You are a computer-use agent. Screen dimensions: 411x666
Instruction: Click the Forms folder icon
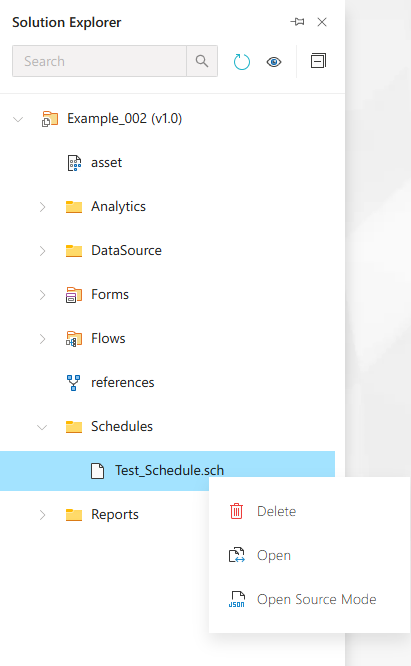click(x=74, y=295)
